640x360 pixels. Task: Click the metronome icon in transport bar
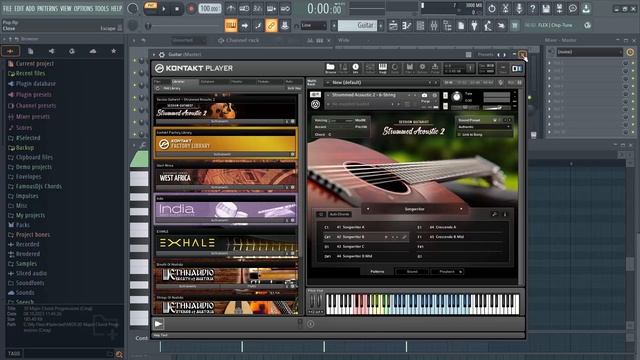click(x=231, y=9)
